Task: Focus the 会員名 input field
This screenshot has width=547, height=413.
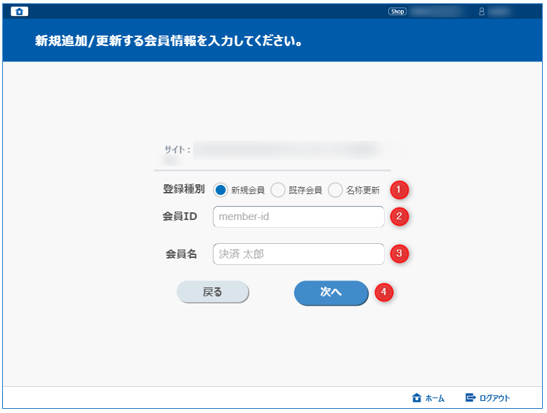Action: click(299, 254)
